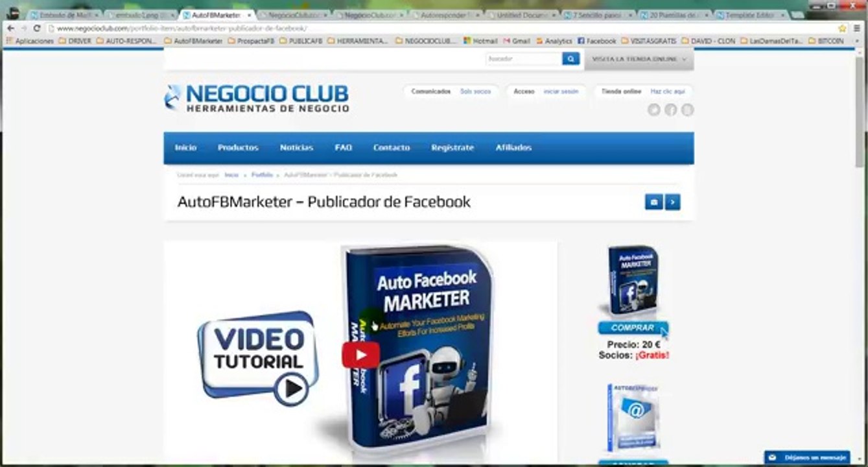Open the Analytics bookmark

554,41
